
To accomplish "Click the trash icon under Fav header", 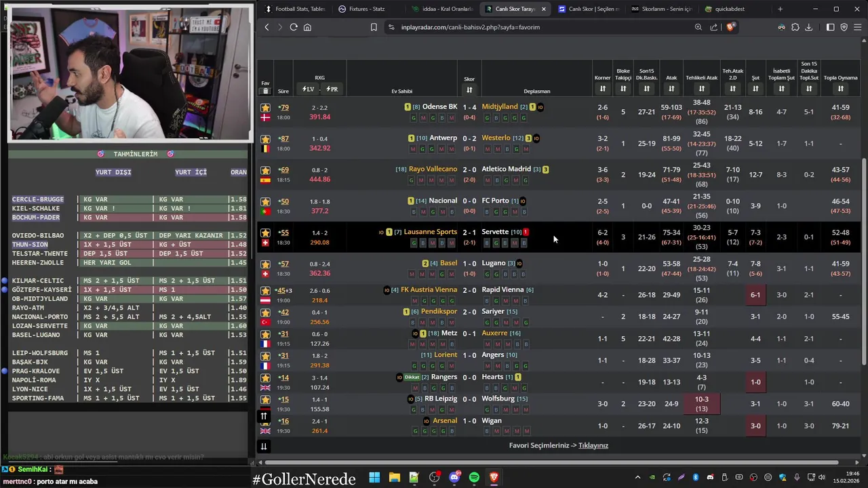I will (x=265, y=91).
